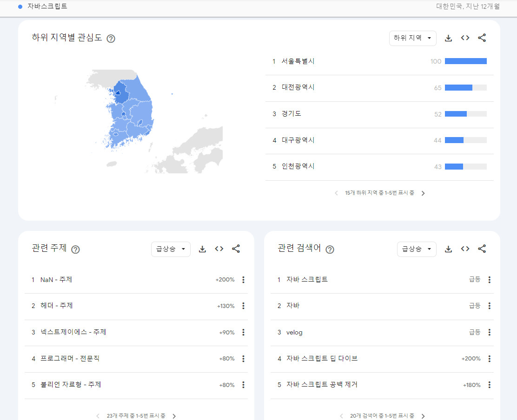
Task: Open the 넥스트제이에스 - 주제 topic
Action: tap(73, 332)
